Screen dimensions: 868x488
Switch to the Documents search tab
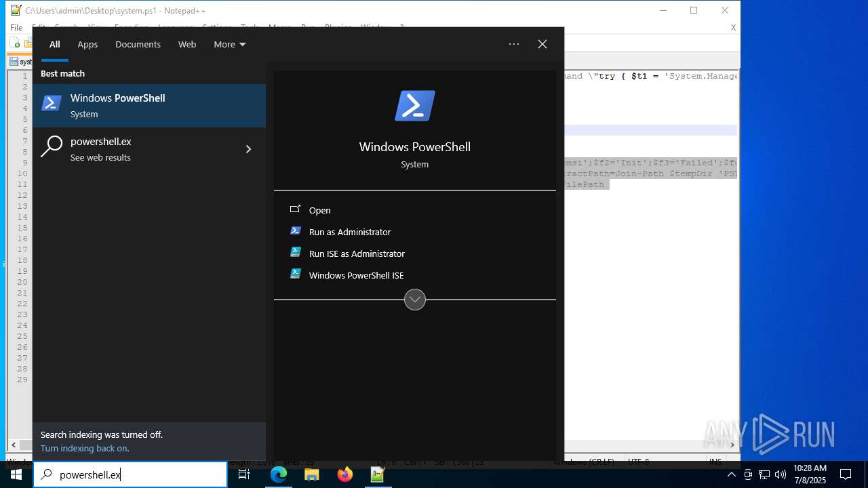(138, 44)
